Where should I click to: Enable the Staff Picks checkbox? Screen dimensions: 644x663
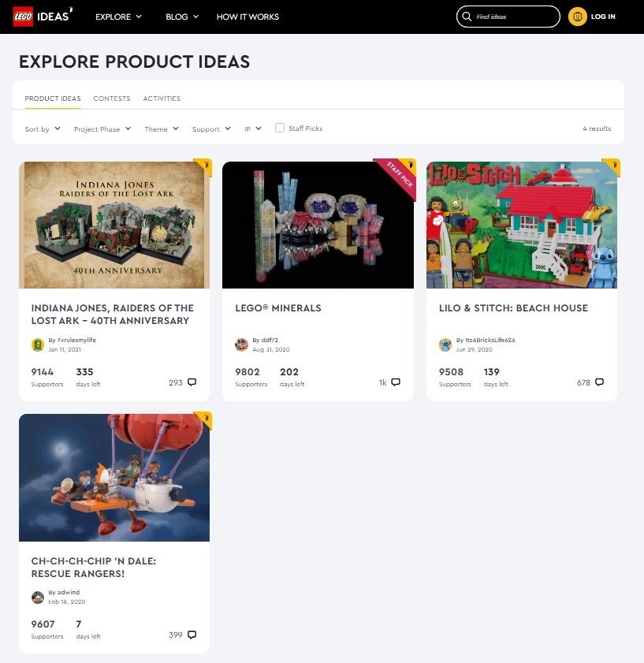point(280,128)
